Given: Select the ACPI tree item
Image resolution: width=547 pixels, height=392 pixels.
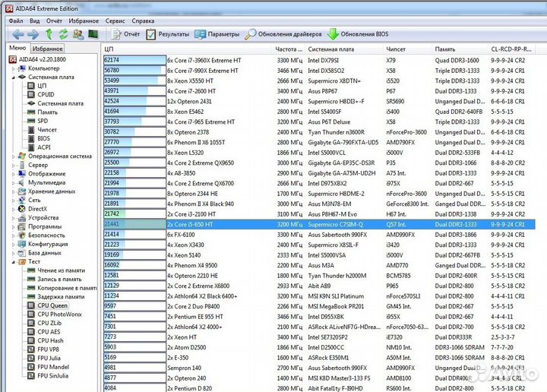Looking at the screenshot, I should [39, 147].
